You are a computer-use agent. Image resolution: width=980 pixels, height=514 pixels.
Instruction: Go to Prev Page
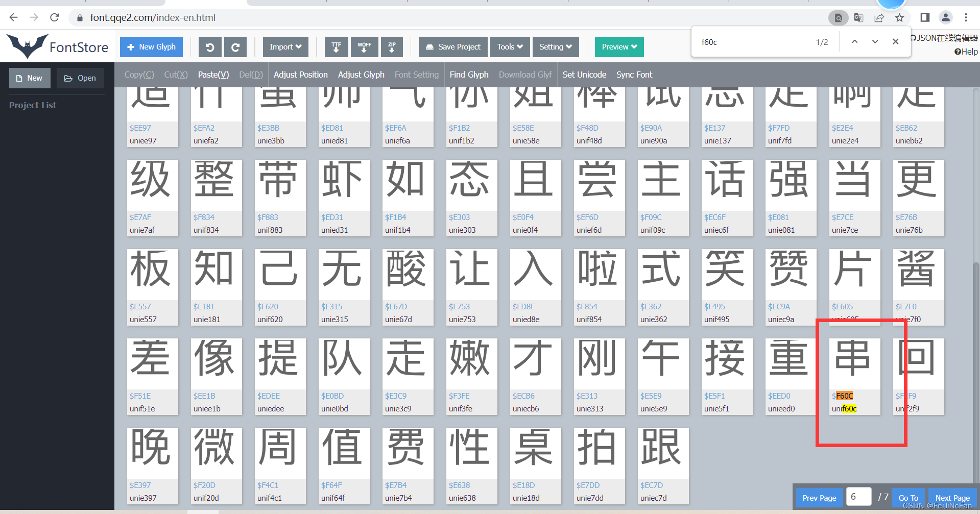click(x=819, y=498)
